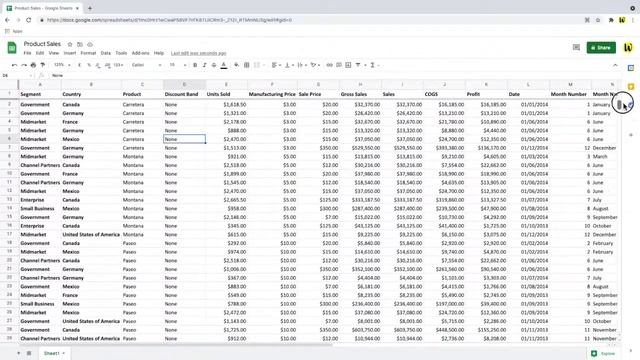Open the Help menu
Image resolution: width=640 pixels, height=360 pixels.
159,53
